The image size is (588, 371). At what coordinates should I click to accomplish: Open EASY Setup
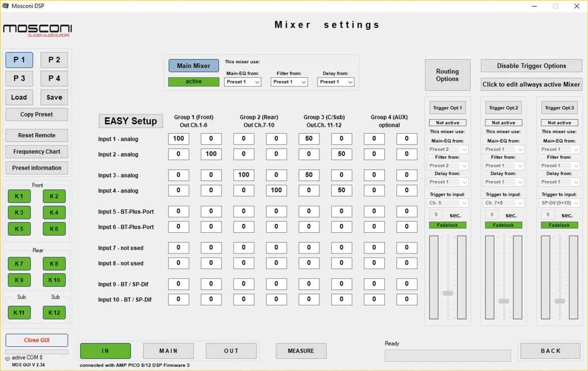[x=131, y=121]
